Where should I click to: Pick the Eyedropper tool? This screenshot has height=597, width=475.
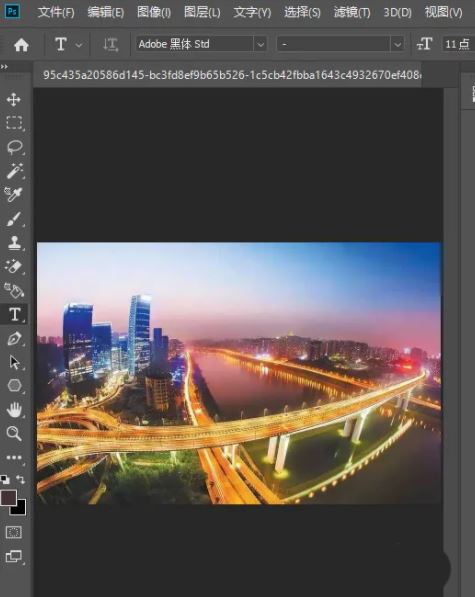(13, 195)
